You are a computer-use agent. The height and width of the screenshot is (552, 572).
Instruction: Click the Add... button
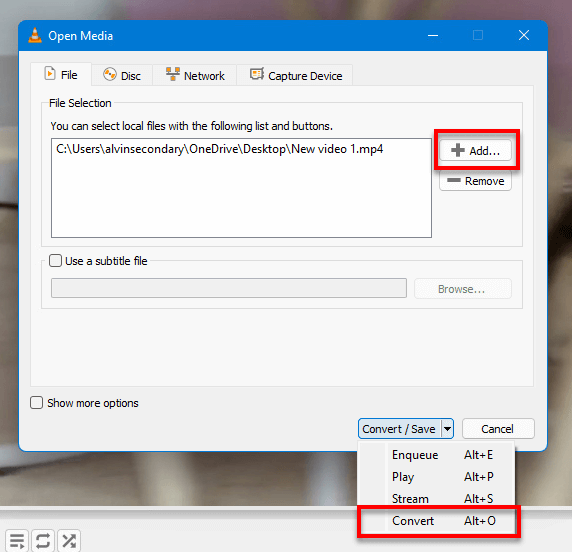coord(475,150)
